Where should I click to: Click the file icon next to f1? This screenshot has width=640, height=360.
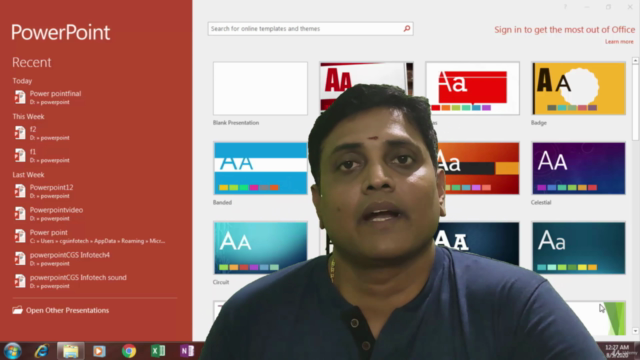click(20, 156)
